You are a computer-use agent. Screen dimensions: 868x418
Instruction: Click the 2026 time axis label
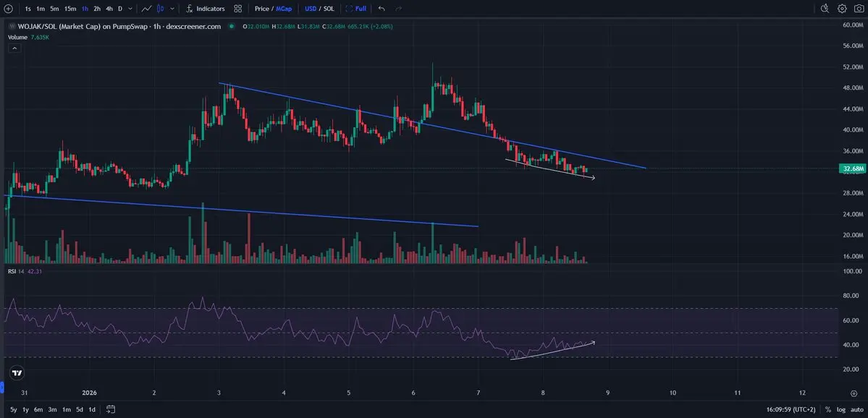click(89, 393)
